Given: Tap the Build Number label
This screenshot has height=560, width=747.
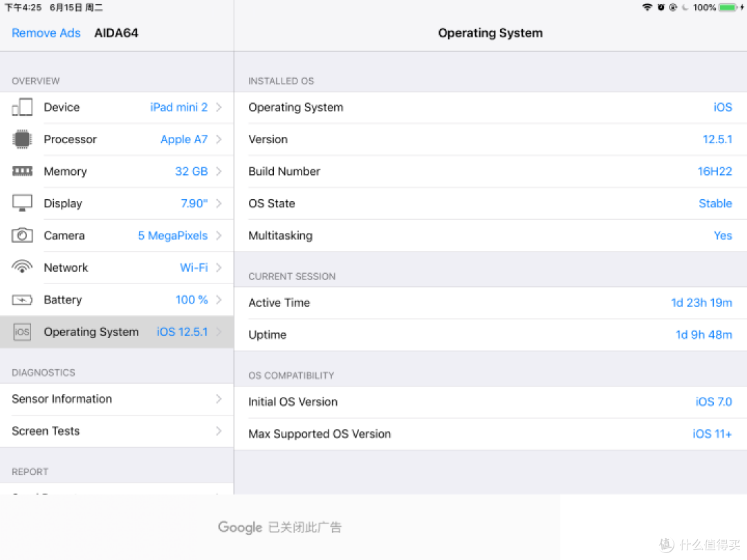Looking at the screenshot, I should point(284,171).
